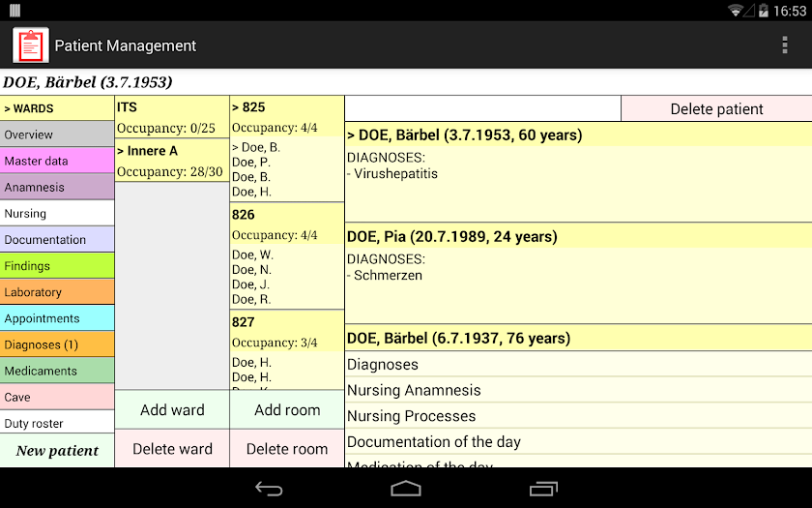Open DOE, Bärbel (3.7.1953, 60 years) entry
812x508 pixels.
(x=578, y=134)
